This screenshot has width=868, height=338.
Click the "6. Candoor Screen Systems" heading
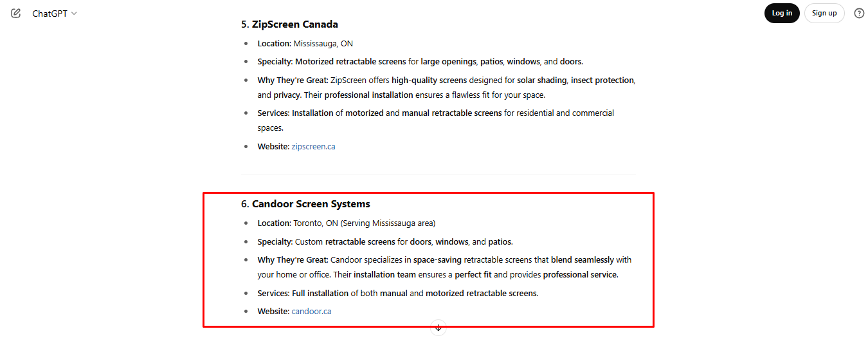click(305, 204)
